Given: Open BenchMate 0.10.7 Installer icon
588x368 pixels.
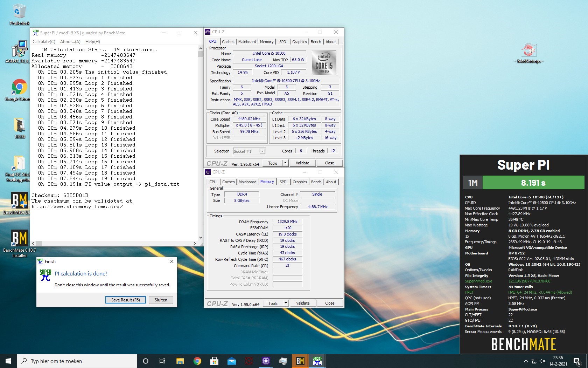Looking at the screenshot, I should (19, 244).
